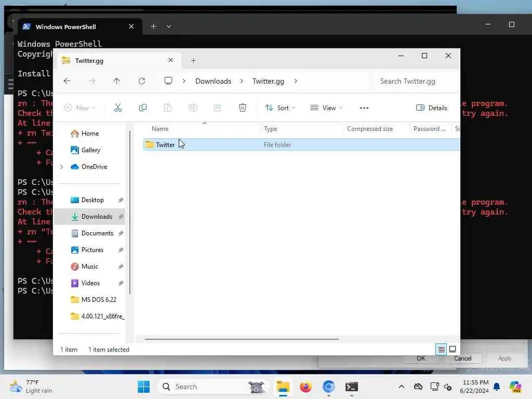Toggle the Details pane
Screen dimensions: 532x399
pos(432,108)
